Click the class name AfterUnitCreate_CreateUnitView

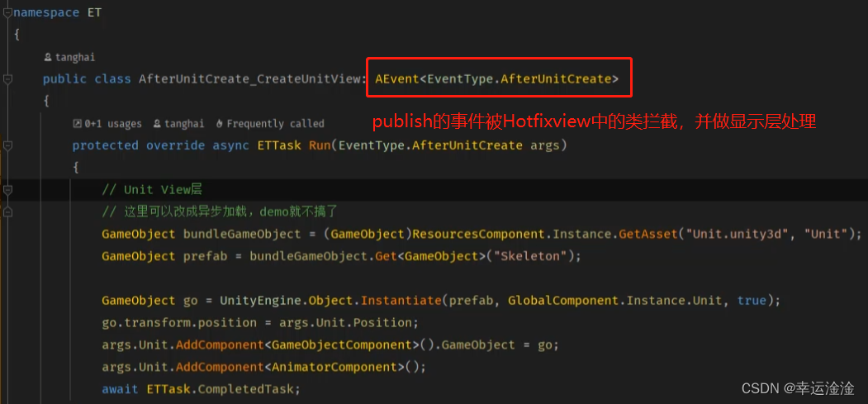tap(250, 79)
